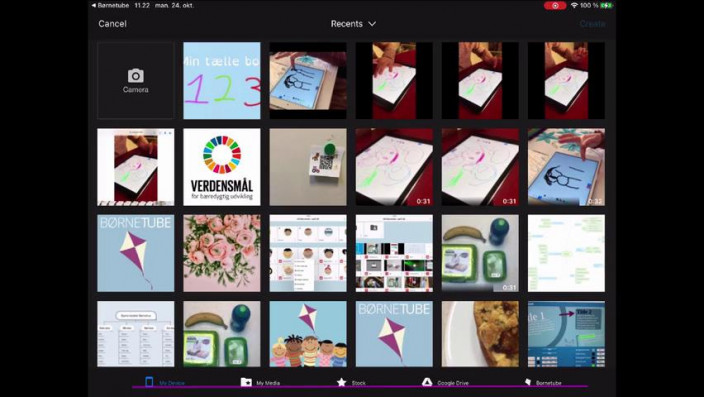
Task: Select the My Device phone icon
Action: point(149,382)
